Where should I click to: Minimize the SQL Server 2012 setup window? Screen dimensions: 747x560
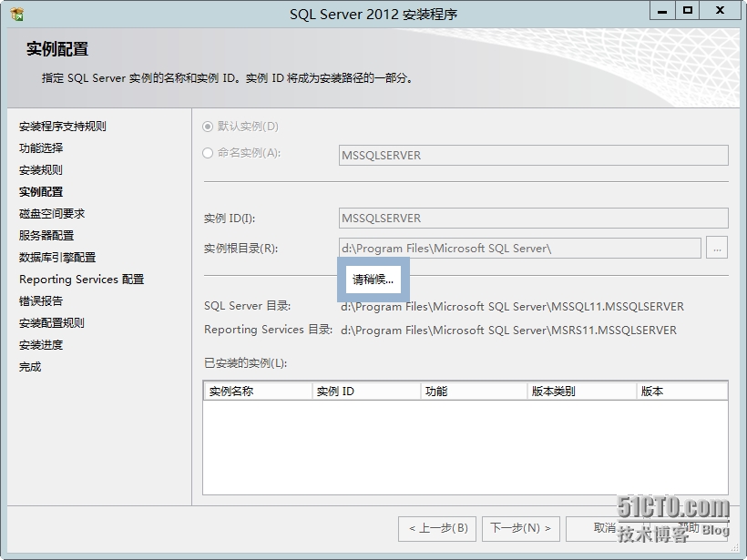point(662,11)
